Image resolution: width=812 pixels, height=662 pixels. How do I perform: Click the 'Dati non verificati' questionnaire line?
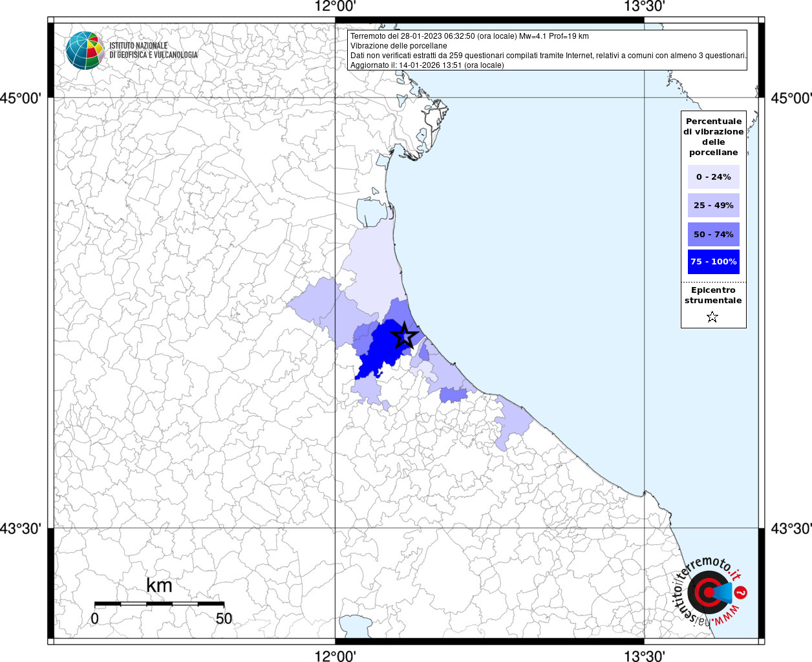(548, 56)
